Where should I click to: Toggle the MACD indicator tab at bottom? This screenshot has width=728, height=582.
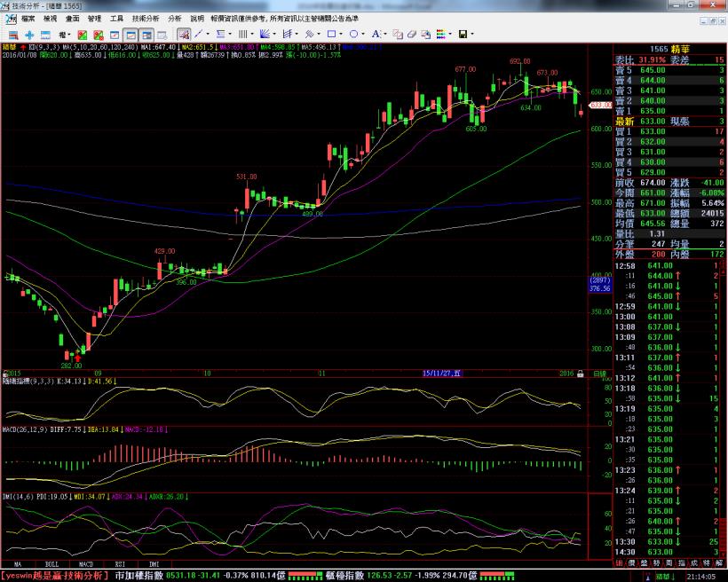pos(86,563)
